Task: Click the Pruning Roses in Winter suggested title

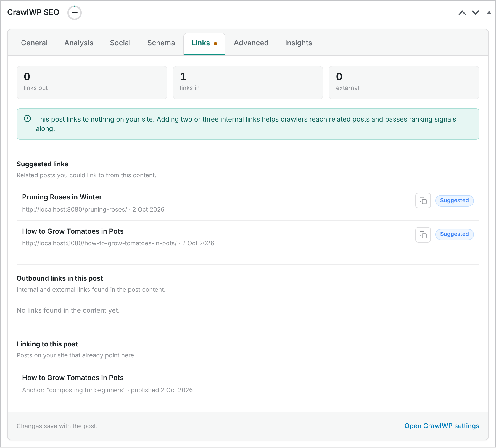Action: (62, 197)
